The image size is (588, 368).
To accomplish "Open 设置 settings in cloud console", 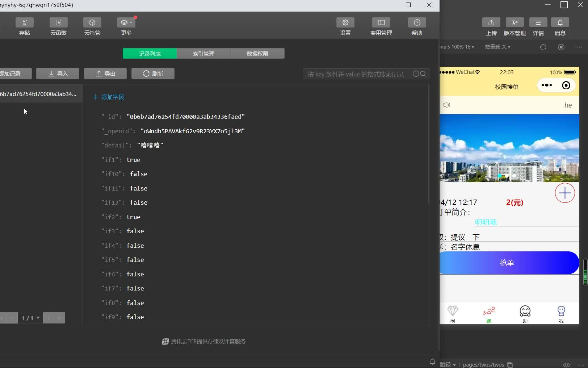I will coord(345,26).
